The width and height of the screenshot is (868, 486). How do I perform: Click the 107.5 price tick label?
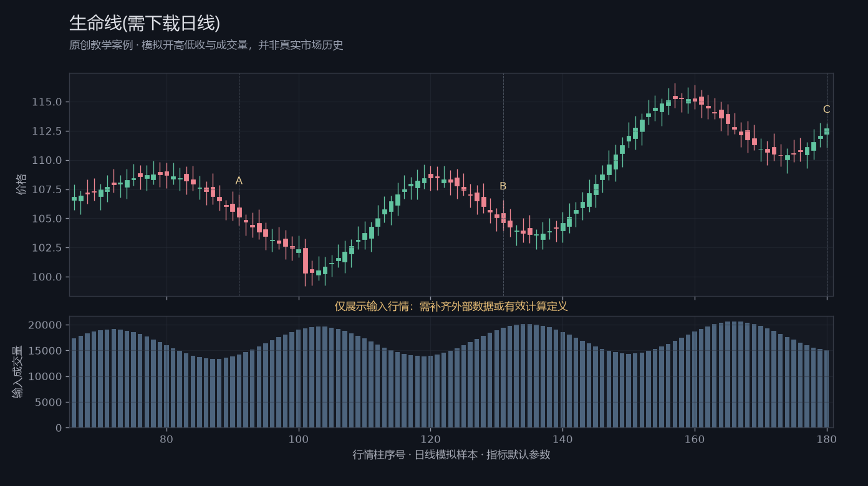pyautogui.click(x=47, y=189)
